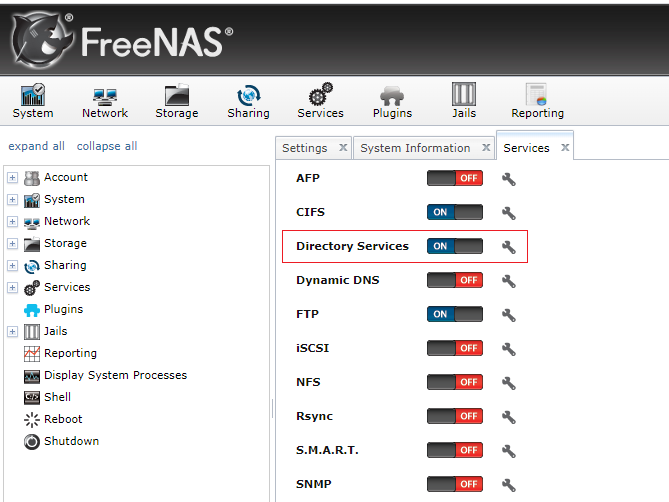
Task: Configure S.M.A.R.T. via wrench icon
Action: tap(509, 451)
